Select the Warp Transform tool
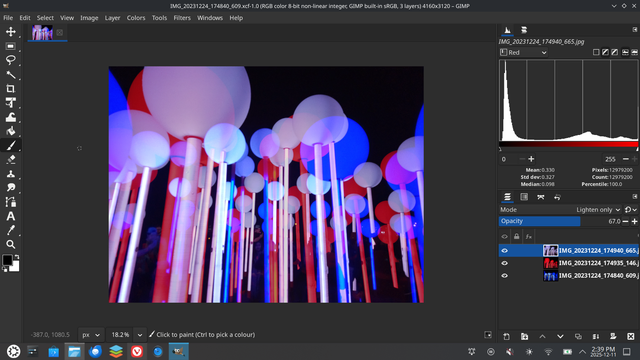 coord(11,117)
